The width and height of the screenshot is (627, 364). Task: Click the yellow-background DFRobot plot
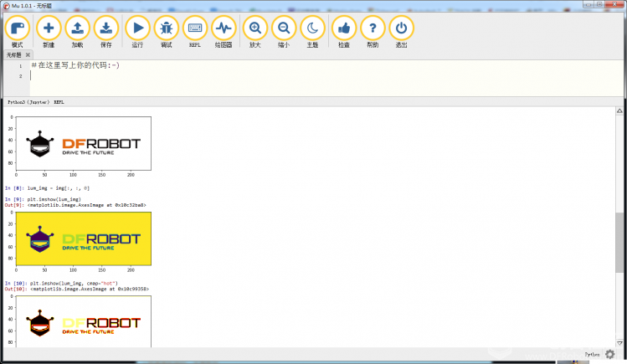[83, 238]
